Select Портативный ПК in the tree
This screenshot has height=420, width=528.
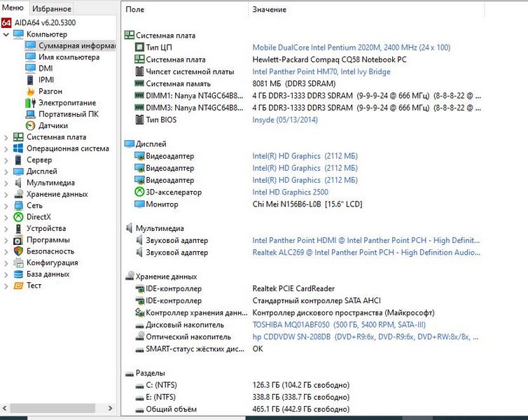(68, 114)
